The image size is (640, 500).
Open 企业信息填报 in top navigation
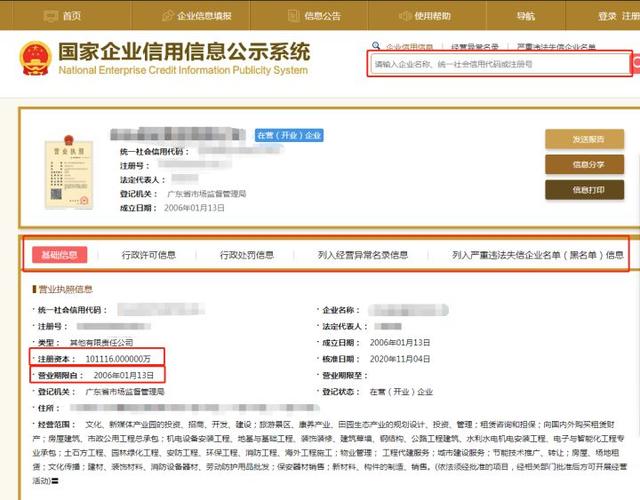pos(204,16)
